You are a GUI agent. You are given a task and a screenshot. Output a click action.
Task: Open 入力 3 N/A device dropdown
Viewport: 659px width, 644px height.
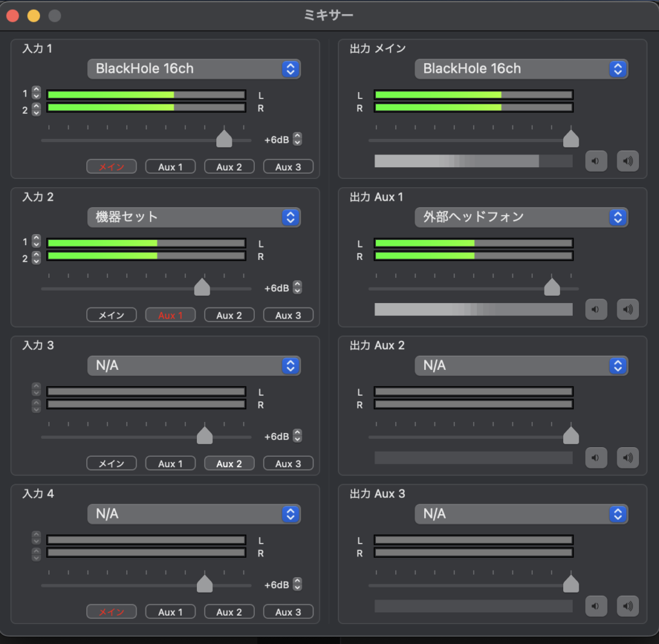click(194, 365)
